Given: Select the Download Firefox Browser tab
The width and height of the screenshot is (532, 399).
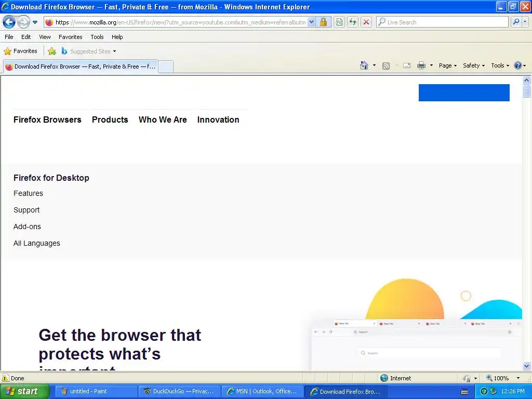Looking at the screenshot, I should tap(81, 66).
